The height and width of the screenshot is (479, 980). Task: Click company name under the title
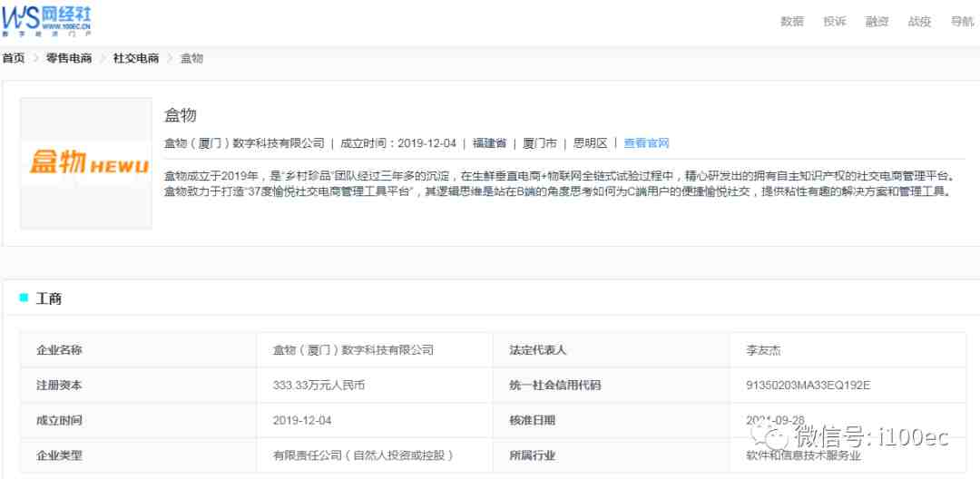click(x=244, y=143)
